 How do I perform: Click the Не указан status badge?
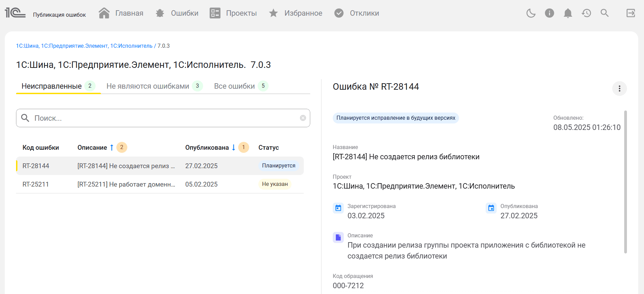click(275, 184)
